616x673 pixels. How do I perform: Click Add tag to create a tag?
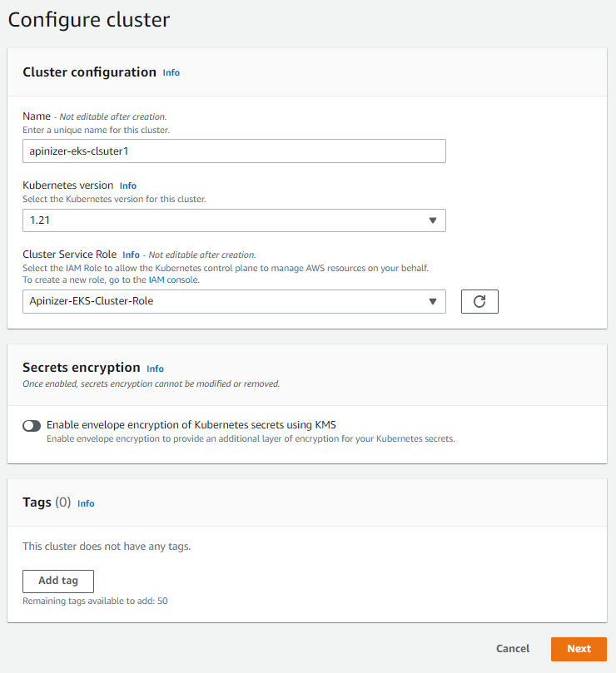point(57,581)
